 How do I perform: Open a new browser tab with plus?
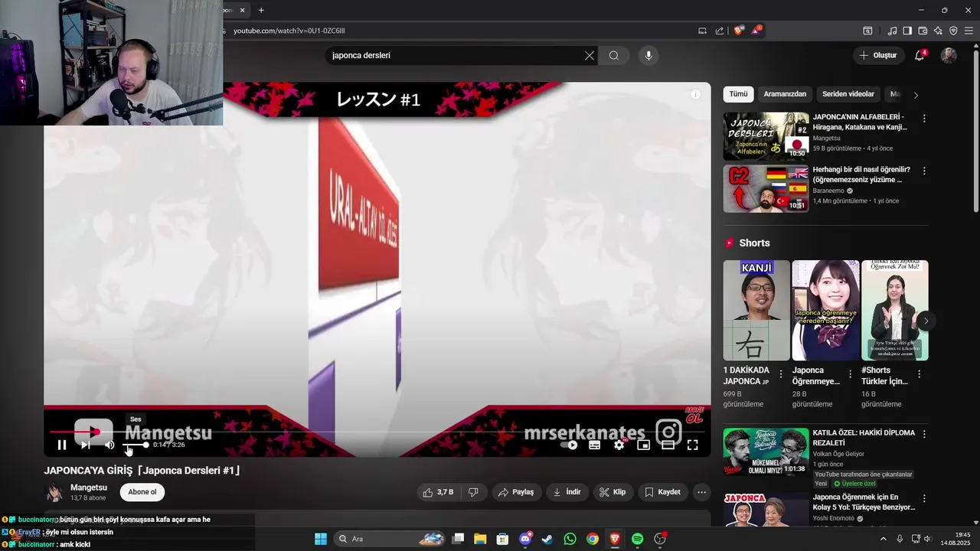(261, 10)
